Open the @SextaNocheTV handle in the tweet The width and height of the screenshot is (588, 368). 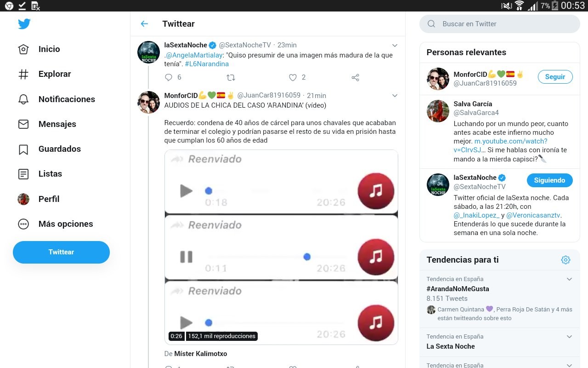245,45
